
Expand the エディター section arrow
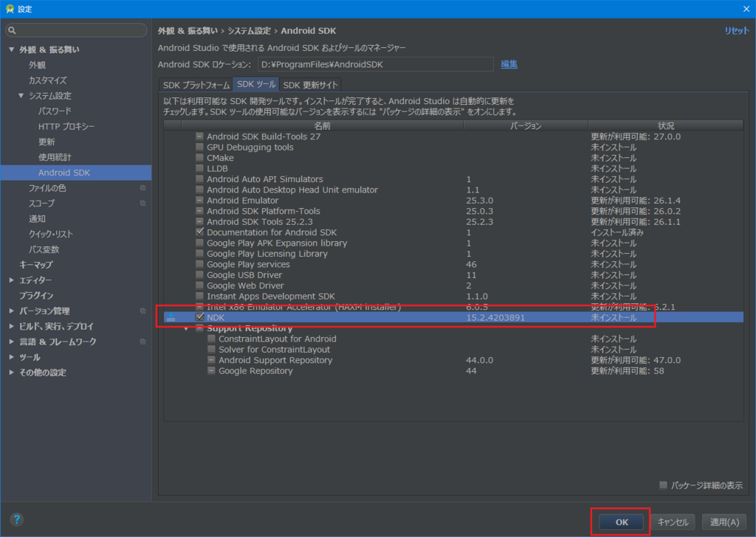pos(12,280)
